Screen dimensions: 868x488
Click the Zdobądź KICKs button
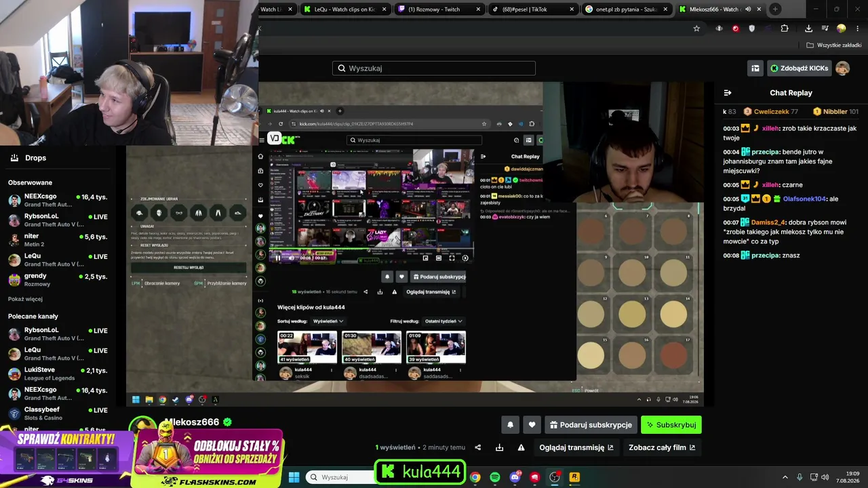[x=800, y=68]
